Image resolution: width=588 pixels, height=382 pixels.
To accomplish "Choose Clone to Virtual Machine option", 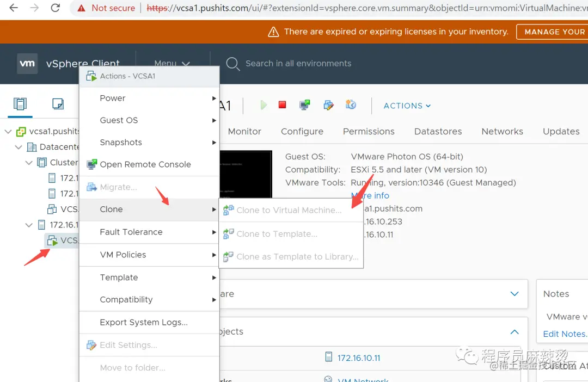I will 291,210.
